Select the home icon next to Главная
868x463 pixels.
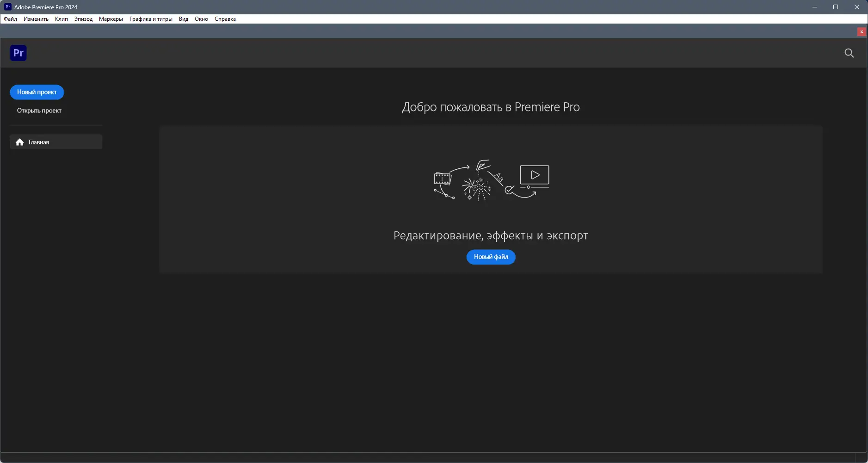click(19, 142)
